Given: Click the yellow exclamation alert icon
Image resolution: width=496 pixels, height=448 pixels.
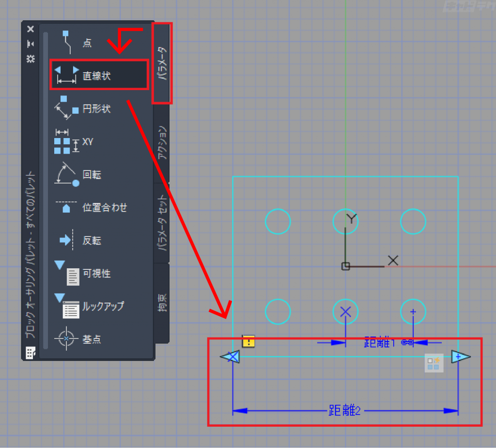Looking at the screenshot, I should click(x=248, y=341).
